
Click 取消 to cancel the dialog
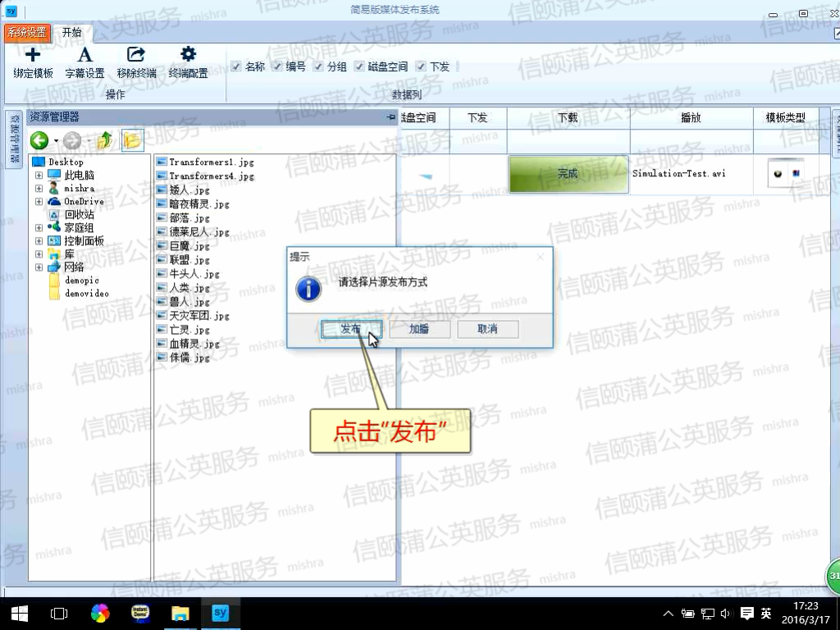(x=487, y=329)
